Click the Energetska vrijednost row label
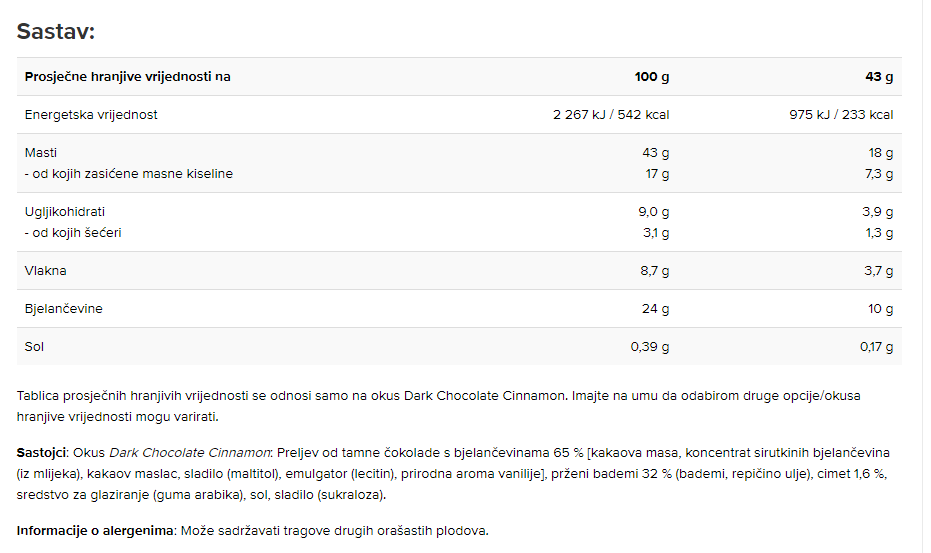 click(91, 115)
